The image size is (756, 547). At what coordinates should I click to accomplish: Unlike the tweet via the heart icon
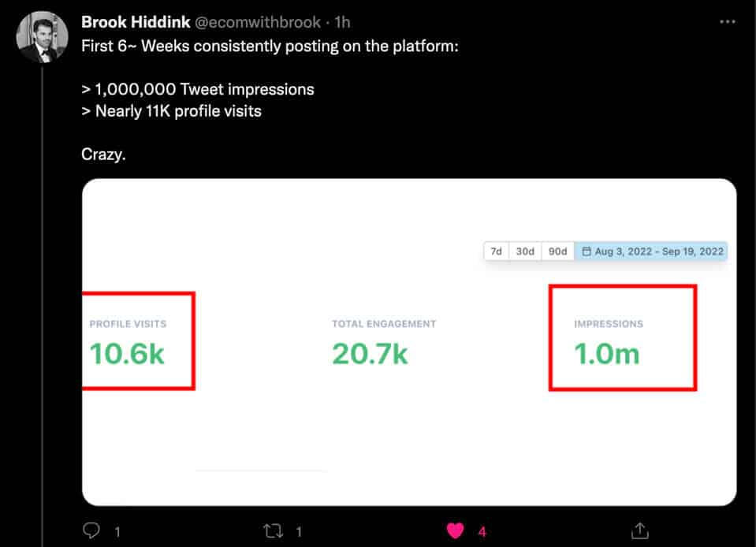456,530
